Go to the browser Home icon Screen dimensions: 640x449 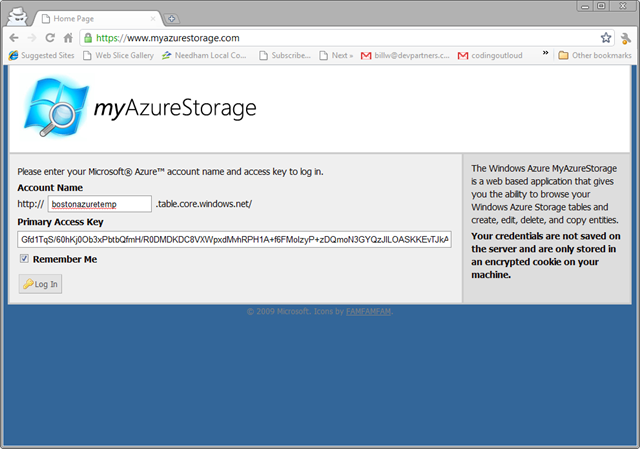70,37
